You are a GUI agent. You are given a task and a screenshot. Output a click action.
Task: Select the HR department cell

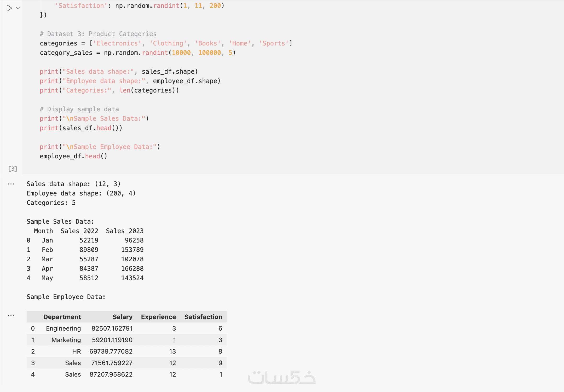[76, 351]
